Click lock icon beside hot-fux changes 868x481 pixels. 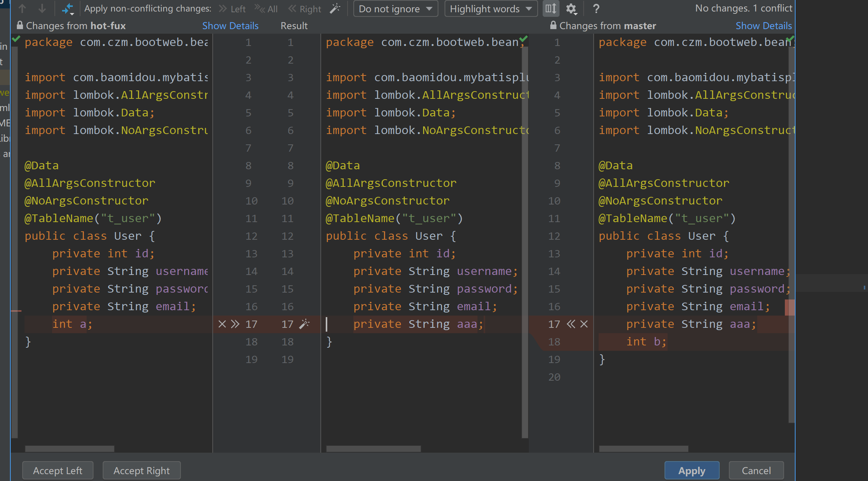click(20, 25)
